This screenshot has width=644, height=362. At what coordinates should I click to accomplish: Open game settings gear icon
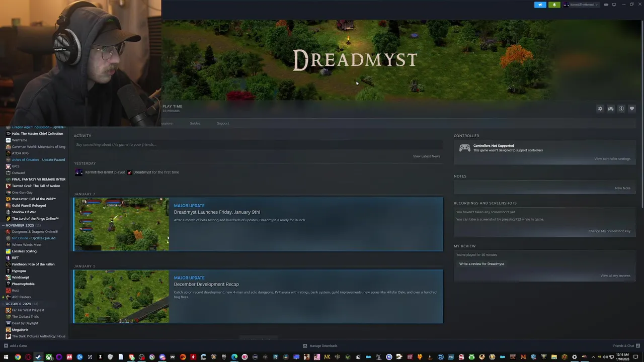coord(600,109)
